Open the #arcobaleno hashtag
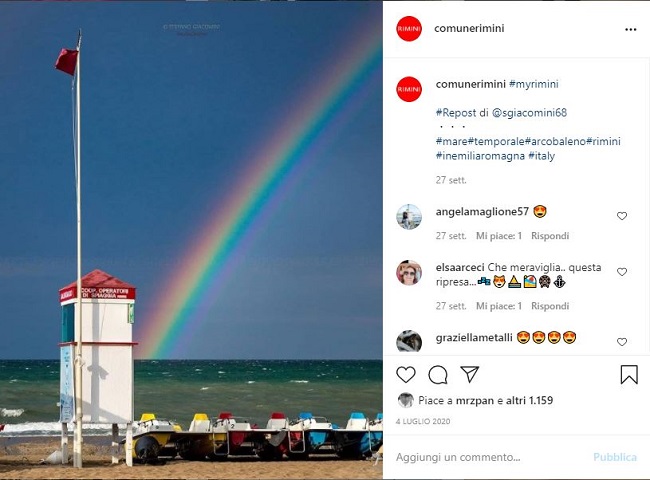 coord(555,141)
